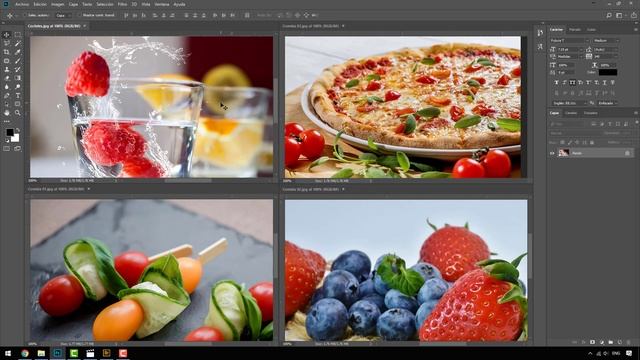Screen dimensions: 640x360
Task: Select the Rectangular Marquee tool
Action: (x=18, y=35)
